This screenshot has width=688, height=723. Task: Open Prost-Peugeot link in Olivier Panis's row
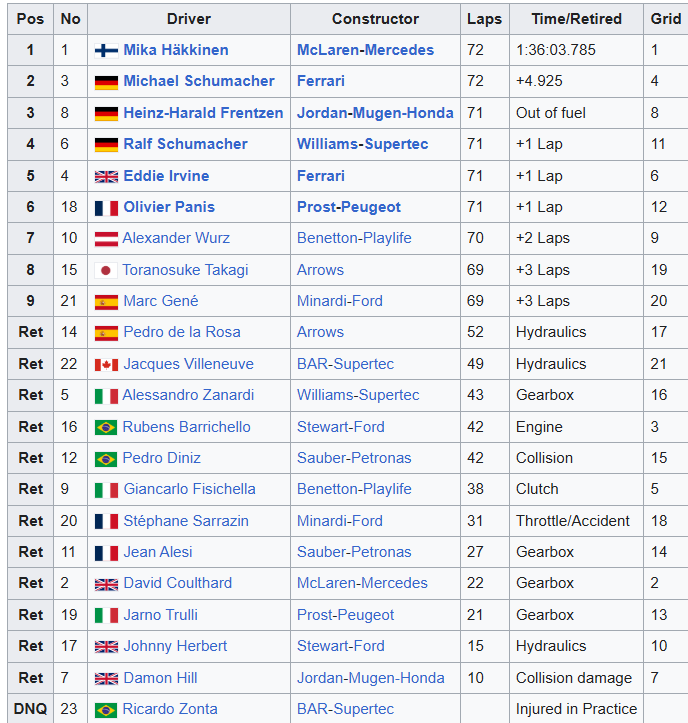click(x=349, y=207)
